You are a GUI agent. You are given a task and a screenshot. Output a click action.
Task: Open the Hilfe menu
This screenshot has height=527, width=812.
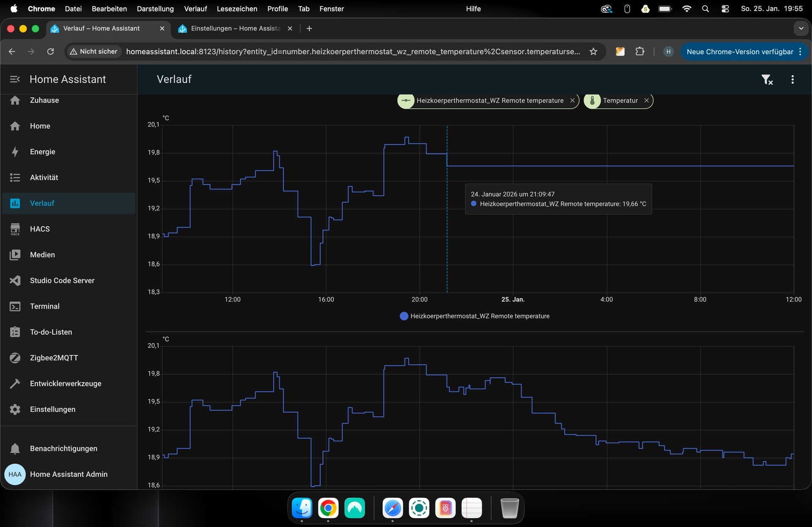point(473,8)
